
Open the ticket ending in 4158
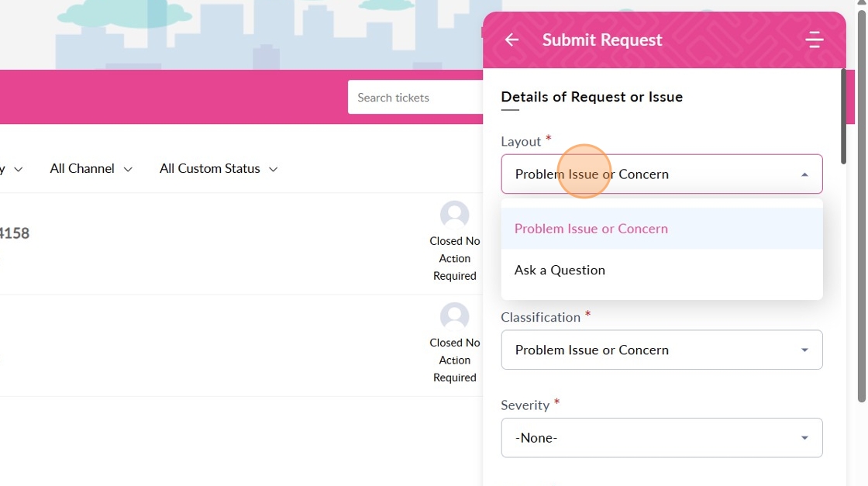15,233
